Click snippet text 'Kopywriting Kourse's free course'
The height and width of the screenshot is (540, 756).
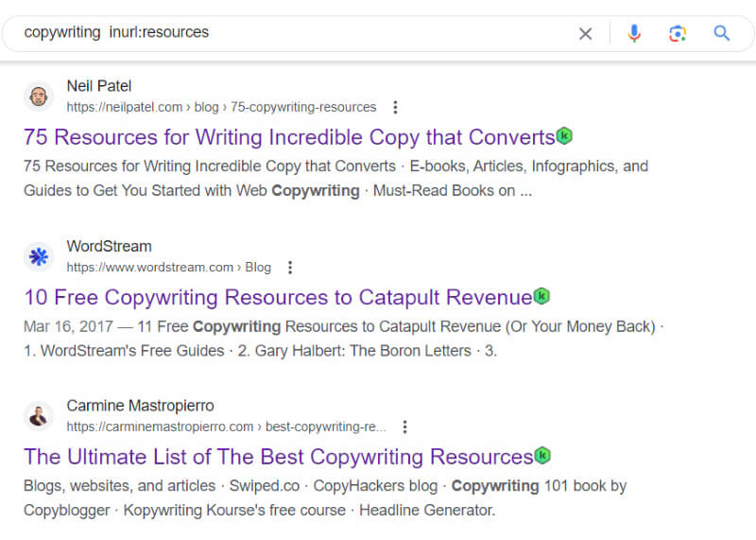point(234,511)
